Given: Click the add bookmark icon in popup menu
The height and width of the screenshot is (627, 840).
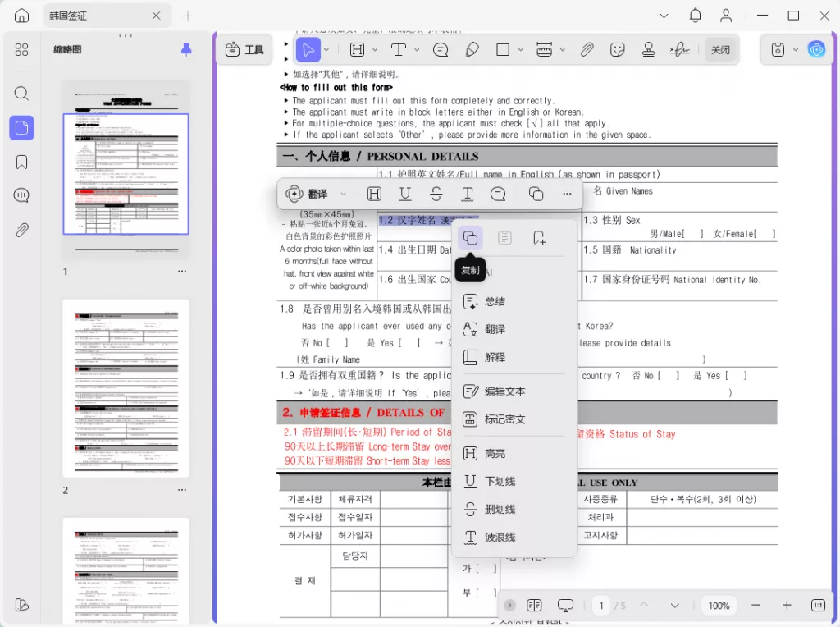Looking at the screenshot, I should pos(539,238).
